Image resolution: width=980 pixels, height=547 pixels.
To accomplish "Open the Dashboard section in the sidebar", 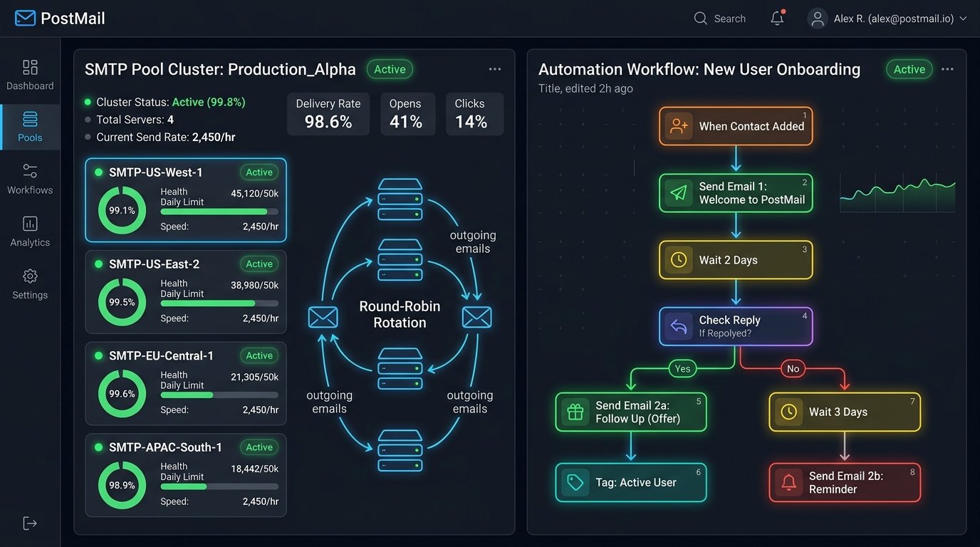I will pyautogui.click(x=30, y=75).
